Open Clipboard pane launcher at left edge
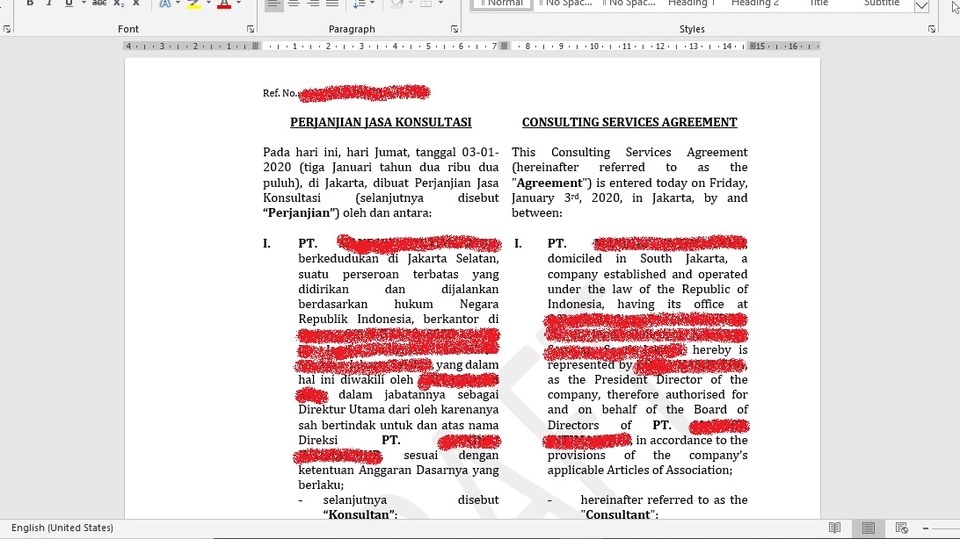 point(7,29)
